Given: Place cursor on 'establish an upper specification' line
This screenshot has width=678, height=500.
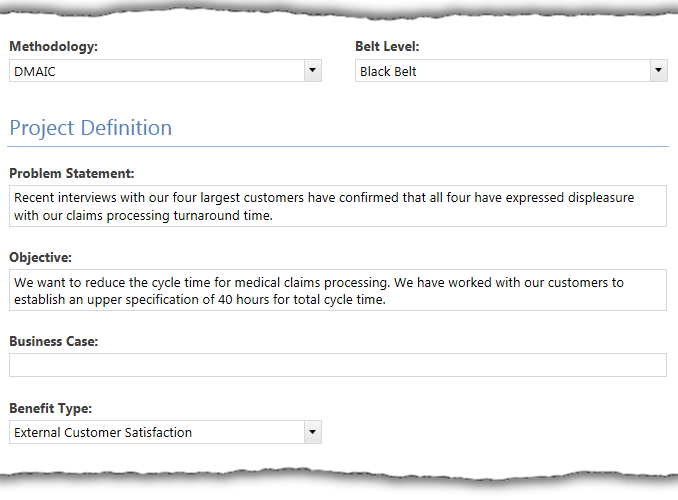Looking at the screenshot, I should coord(200,299).
